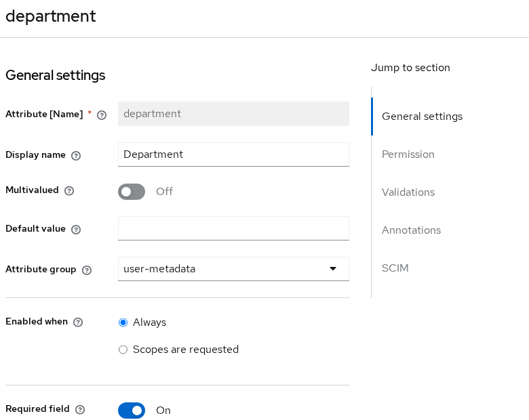Open the Enabled when help icon

[x=78, y=322]
